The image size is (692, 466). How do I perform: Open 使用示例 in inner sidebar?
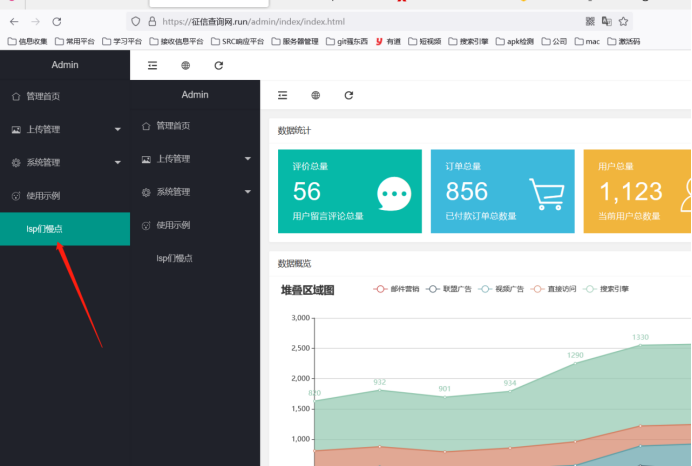click(x=195, y=225)
